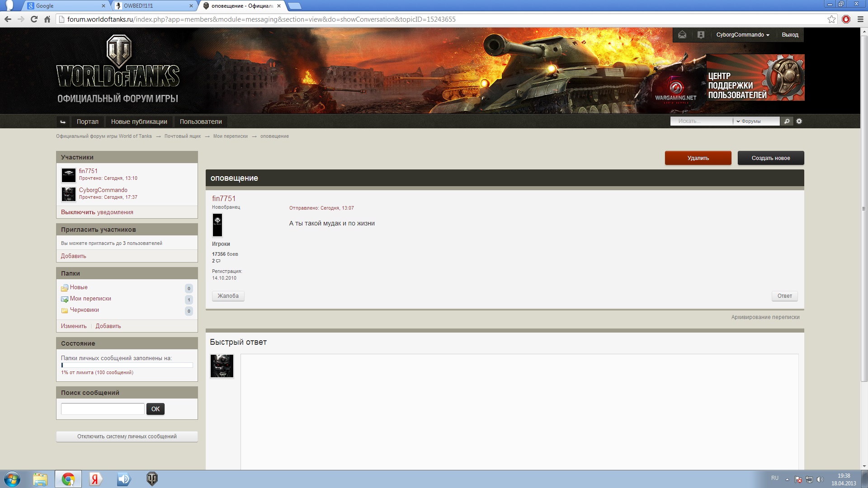The height and width of the screenshot is (488, 868).
Task: Focus the Поиск сообщений input field
Action: 103,409
